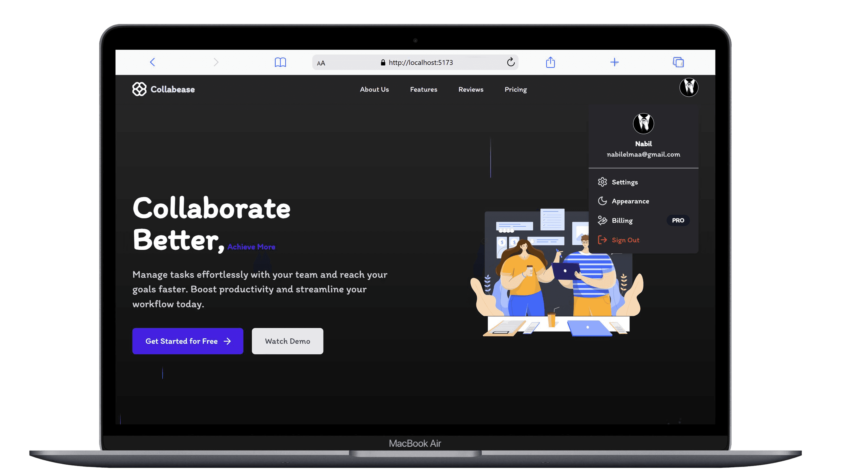Select Reviews menu item
The width and height of the screenshot is (868, 476).
(x=471, y=89)
